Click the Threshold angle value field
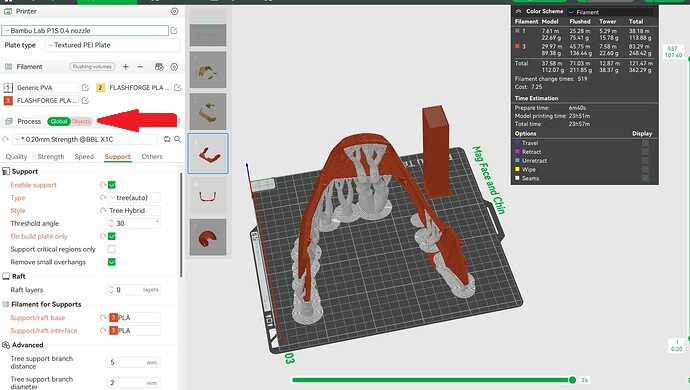 [x=134, y=223]
